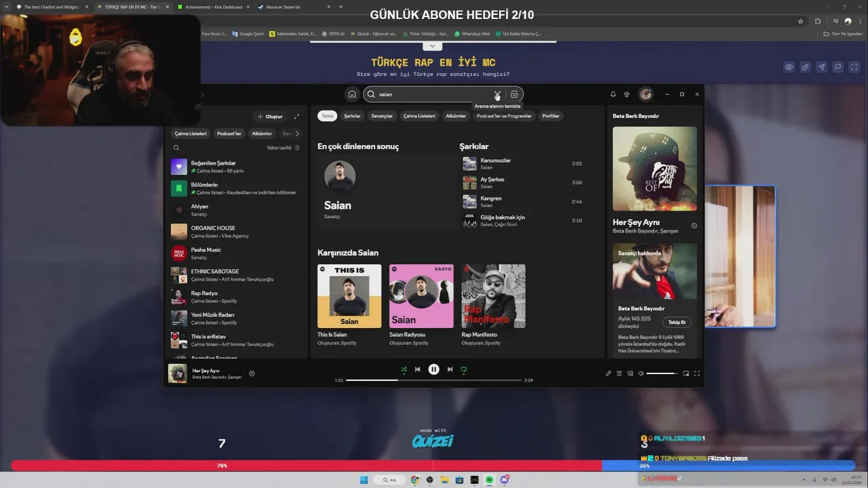
Task: Open 'Yakın tarihli' sort dropdown
Action: [x=283, y=148]
